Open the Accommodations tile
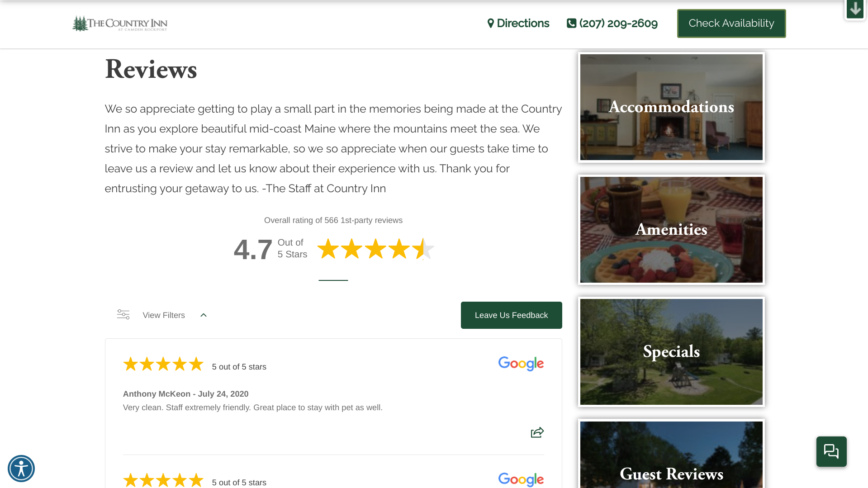This screenshot has height=488, width=868. pos(671,107)
